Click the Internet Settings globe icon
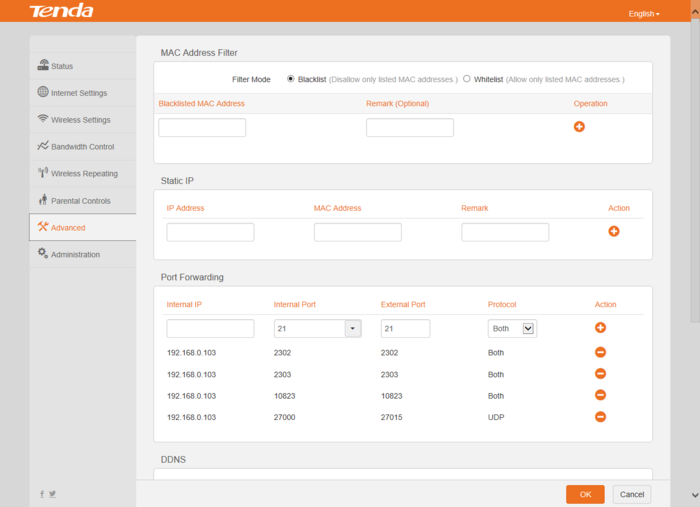 point(43,92)
